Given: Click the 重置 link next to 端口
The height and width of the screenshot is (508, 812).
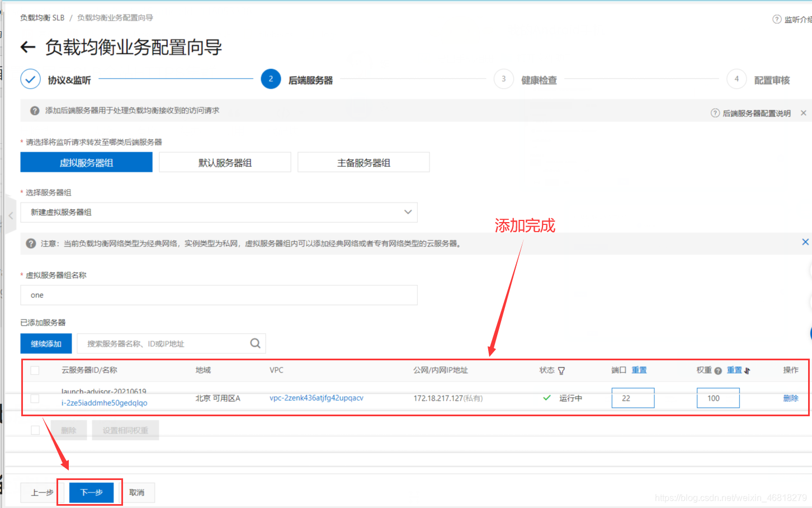Looking at the screenshot, I should pyautogui.click(x=639, y=370).
